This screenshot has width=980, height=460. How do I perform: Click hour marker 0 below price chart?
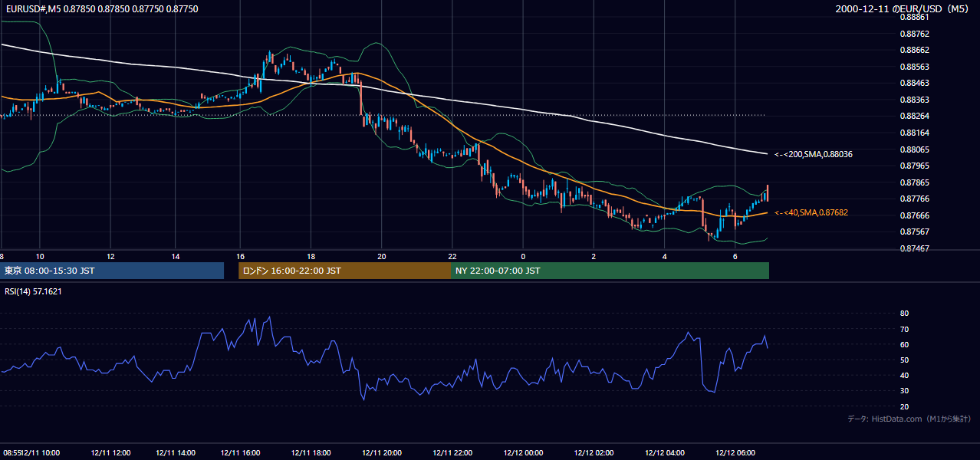click(523, 256)
